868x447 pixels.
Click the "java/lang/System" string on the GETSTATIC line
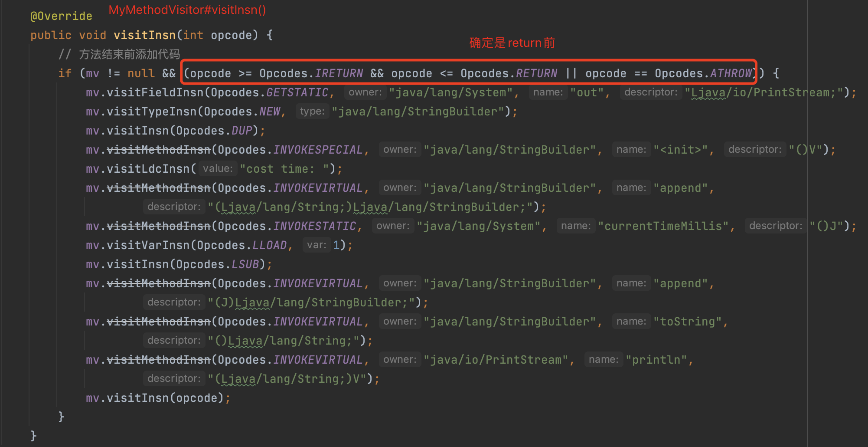point(450,92)
